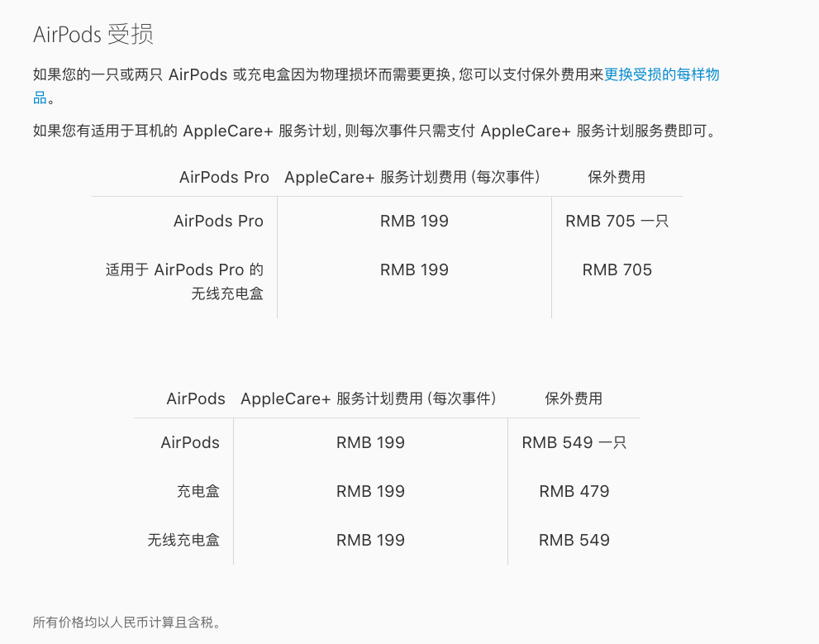The height and width of the screenshot is (644, 819).
Task: Click the 无线充电盒 row label in the AirPods table
Action: click(183, 540)
